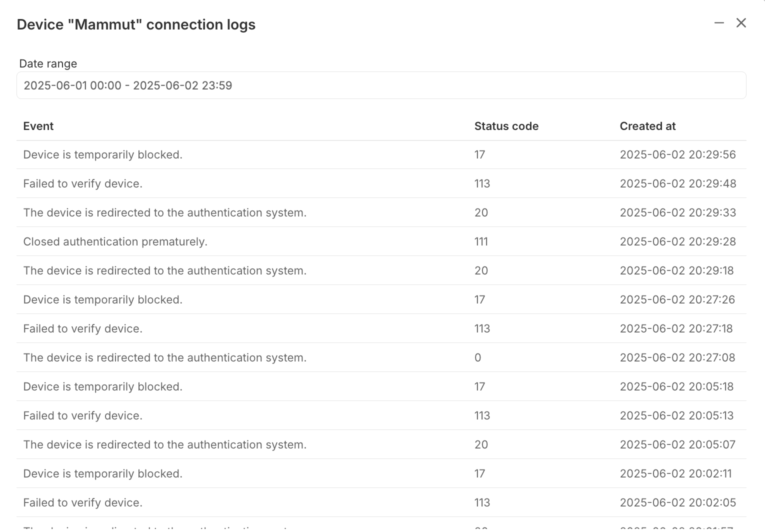
Task: Select the Failed to verify row at 20:02:05
Action: [x=381, y=503]
